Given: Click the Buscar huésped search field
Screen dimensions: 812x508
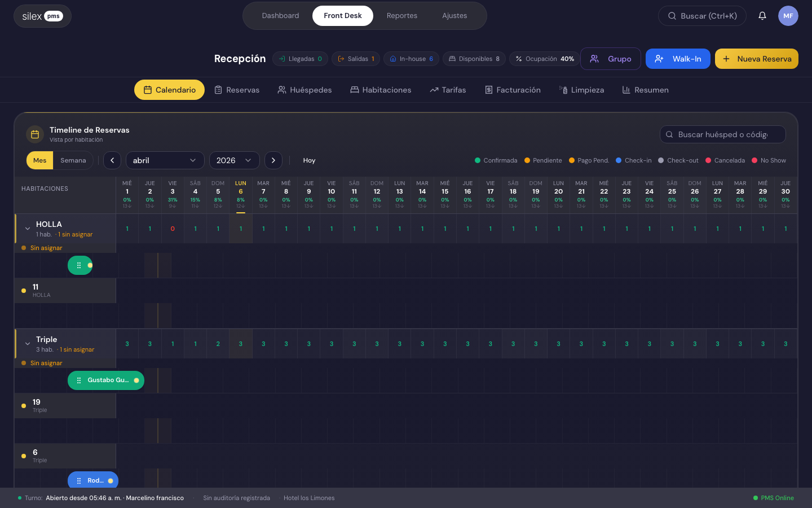Looking at the screenshot, I should point(722,134).
